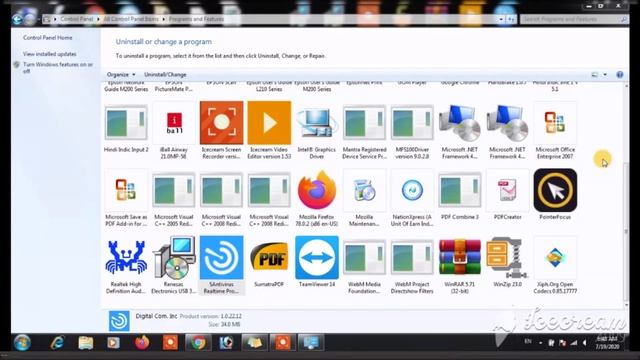Image resolution: width=640 pixels, height=360 pixels.
Task: Select TeamViewer 14 program icon
Action: tap(317, 258)
